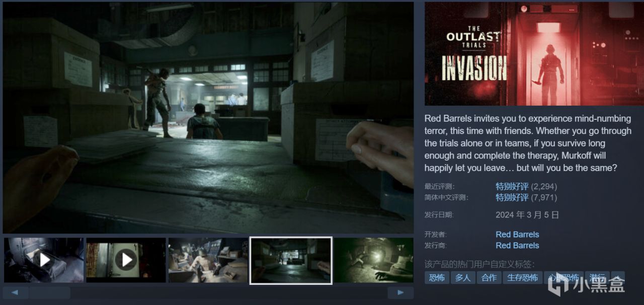Viewport: 644px width, 305px height.
Task: Open the third screenshot thumbnail with the characters
Action: 208,260
